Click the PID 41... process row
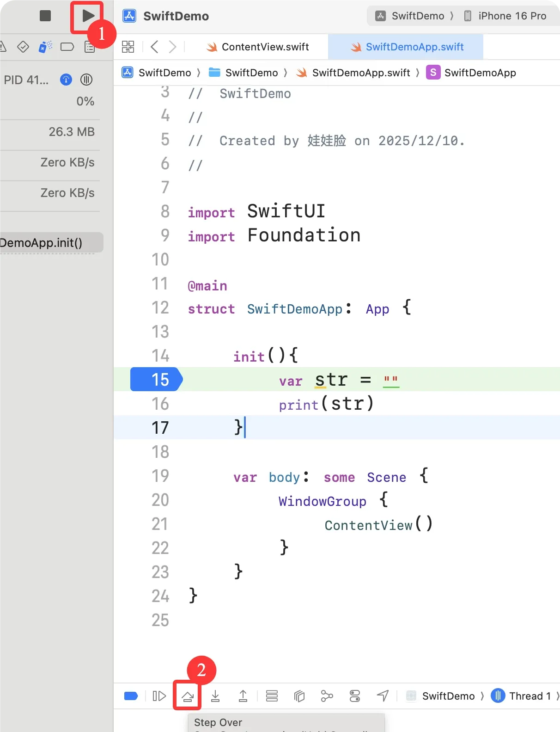Image resolution: width=560 pixels, height=732 pixels. [x=26, y=80]
